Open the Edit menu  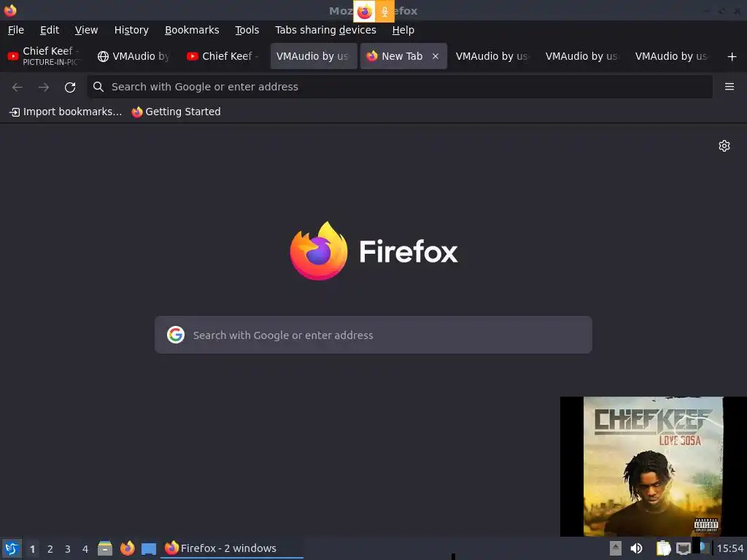click(50, 30)
